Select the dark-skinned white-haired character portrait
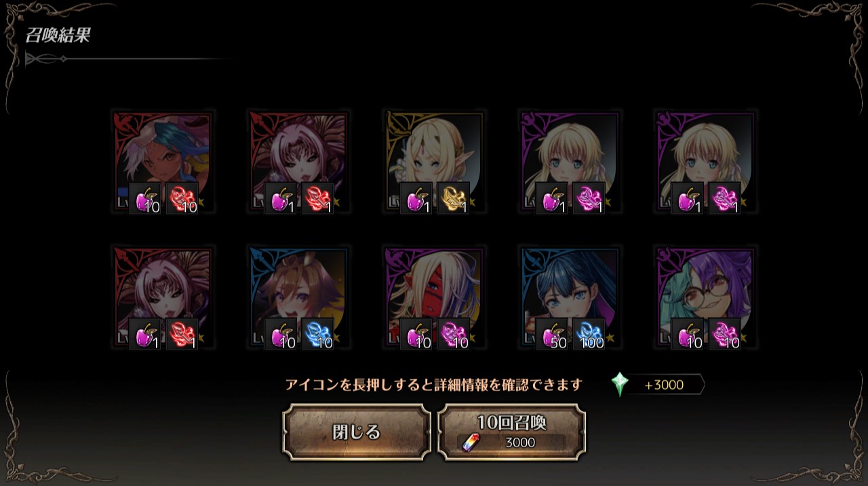This screenshot has width=868, height=486. pyautogui.click(x=163, y=162)
